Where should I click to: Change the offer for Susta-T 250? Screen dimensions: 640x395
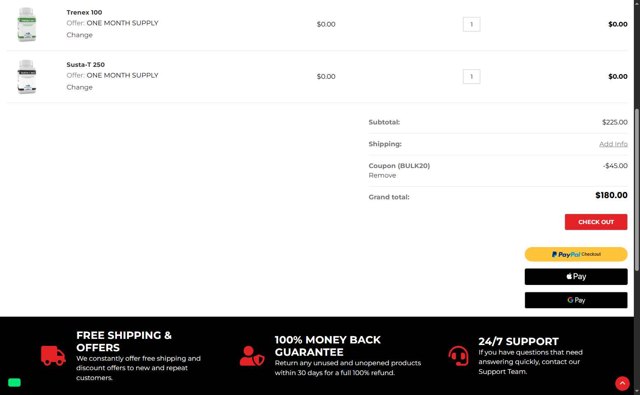pos(80,87)
